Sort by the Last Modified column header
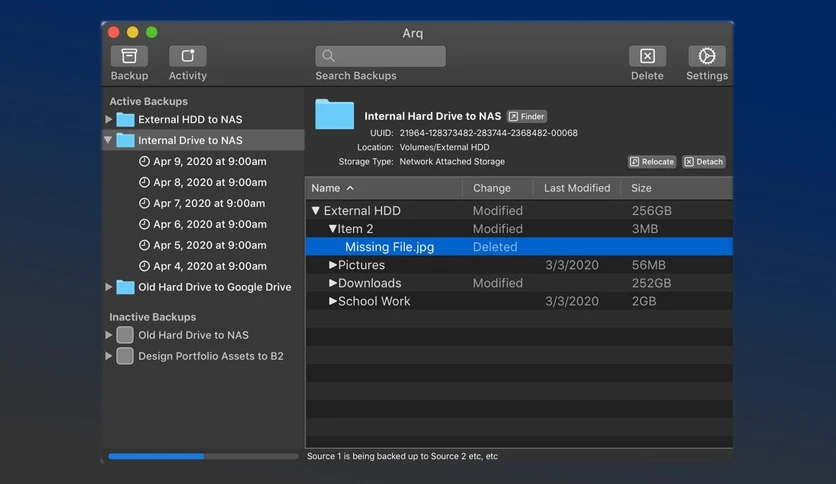836x484 pixels. click(x=577, y=188)
